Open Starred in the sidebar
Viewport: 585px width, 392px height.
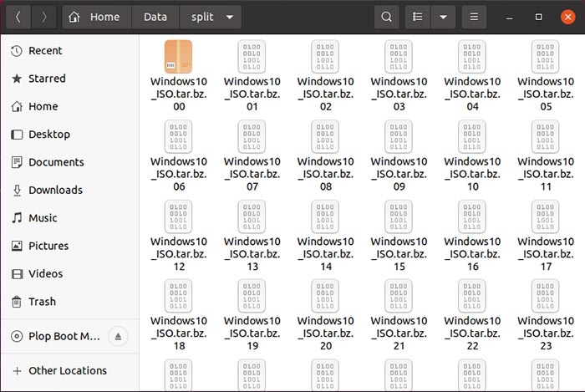[x=69, y=79]
